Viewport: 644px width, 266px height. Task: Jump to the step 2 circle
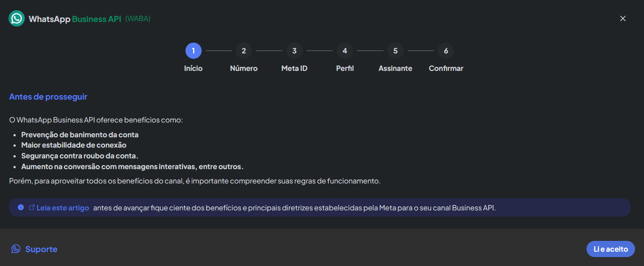[x=244, y=51]
